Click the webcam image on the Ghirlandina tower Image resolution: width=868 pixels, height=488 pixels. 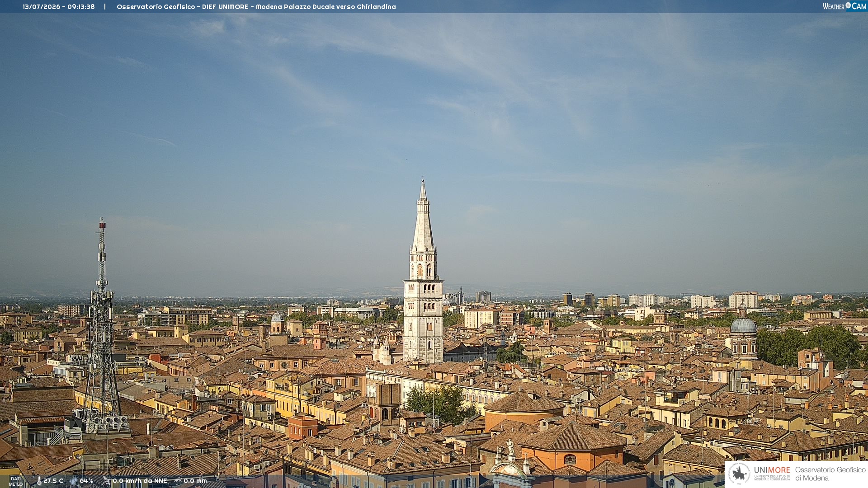point(423,271)
